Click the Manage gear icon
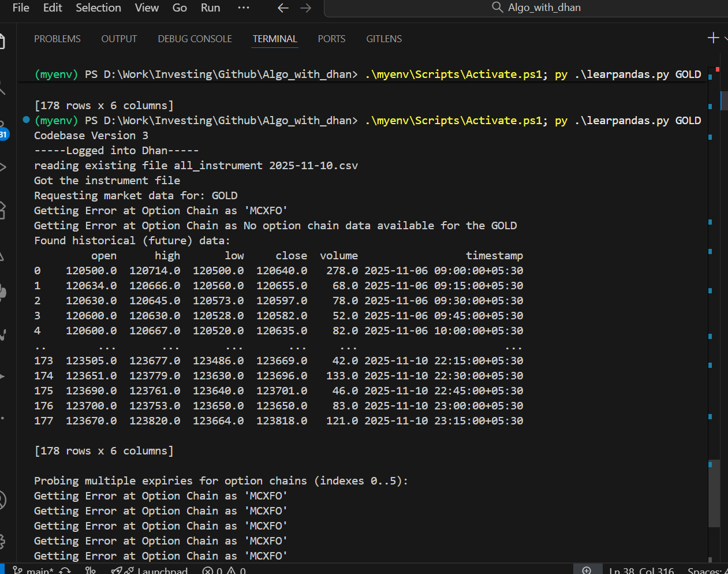The image size is (728, 574). [2, 541]
